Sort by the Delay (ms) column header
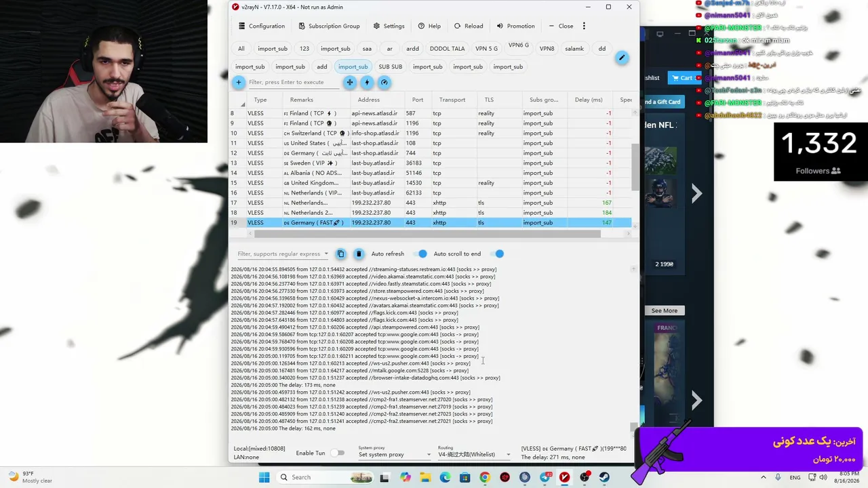Screen dimensions: 868x488 tap(589, 100)
